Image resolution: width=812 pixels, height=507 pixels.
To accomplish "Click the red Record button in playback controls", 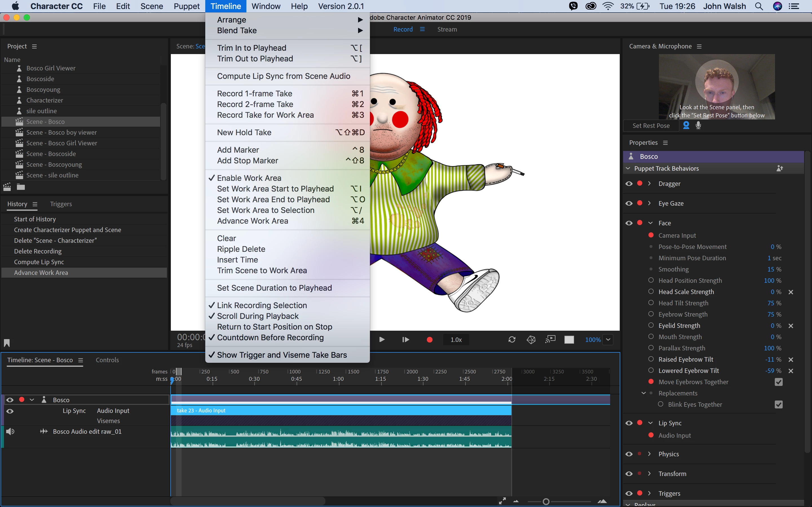I will pos(429,340).
